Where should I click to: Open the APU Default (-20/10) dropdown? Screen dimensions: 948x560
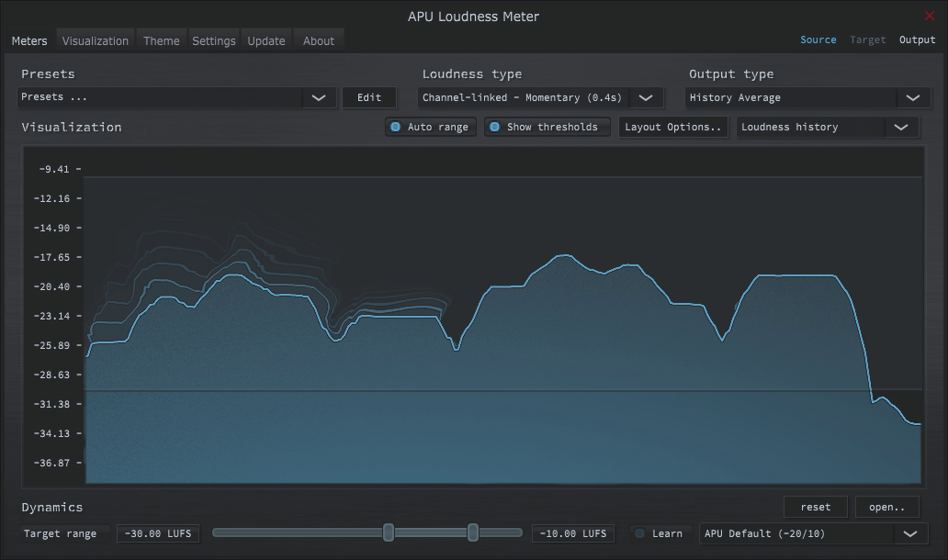[x=813, y=534]
